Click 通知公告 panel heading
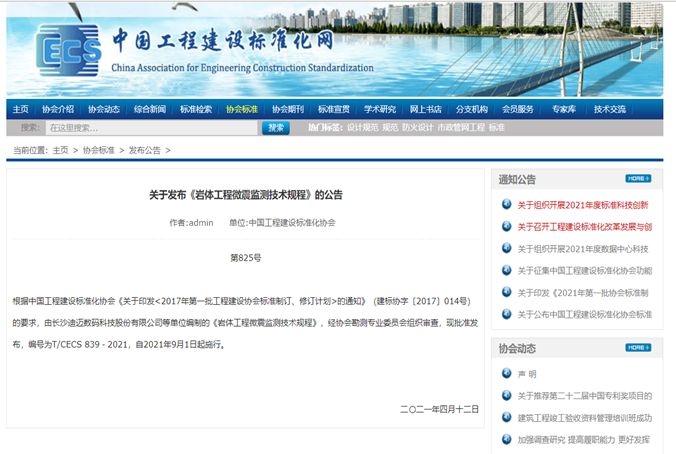676x454 pixels. [x=517, y=180]
